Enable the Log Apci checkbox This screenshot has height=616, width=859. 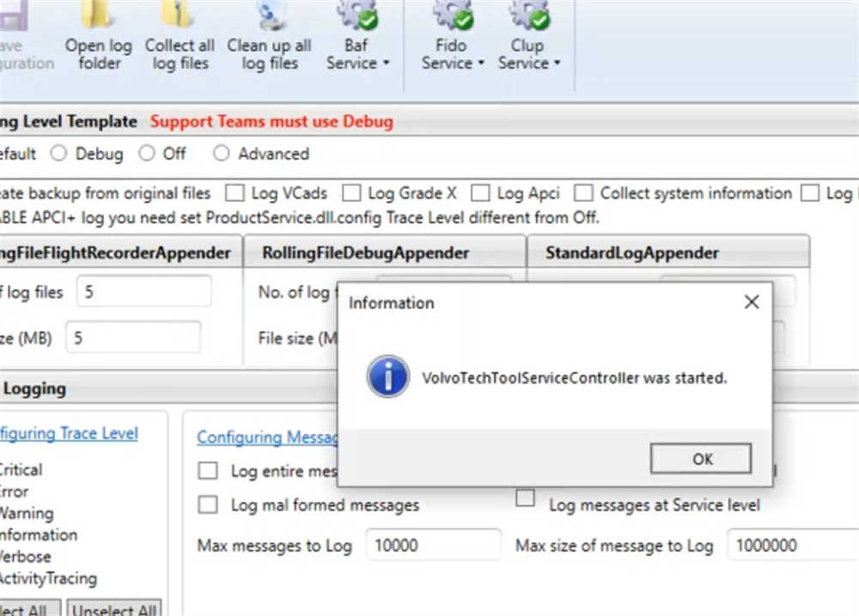click(480, 193)
